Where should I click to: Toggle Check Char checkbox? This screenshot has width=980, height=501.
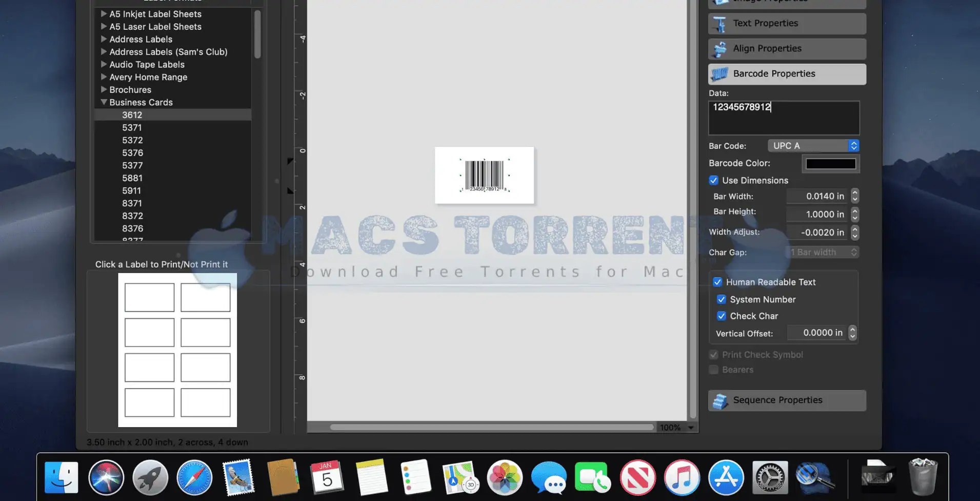[722, 316]
